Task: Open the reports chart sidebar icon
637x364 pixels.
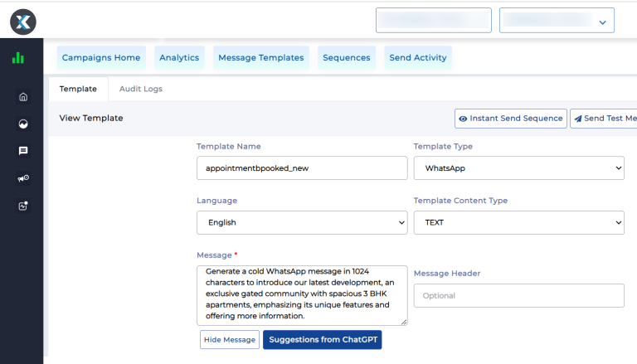Action: (23, 206)
